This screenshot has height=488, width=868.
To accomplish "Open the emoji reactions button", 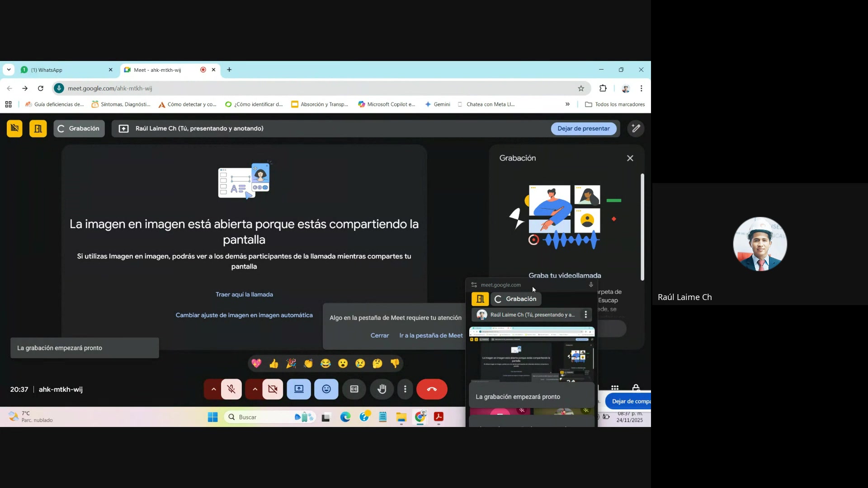I will [x=326, y=389].
